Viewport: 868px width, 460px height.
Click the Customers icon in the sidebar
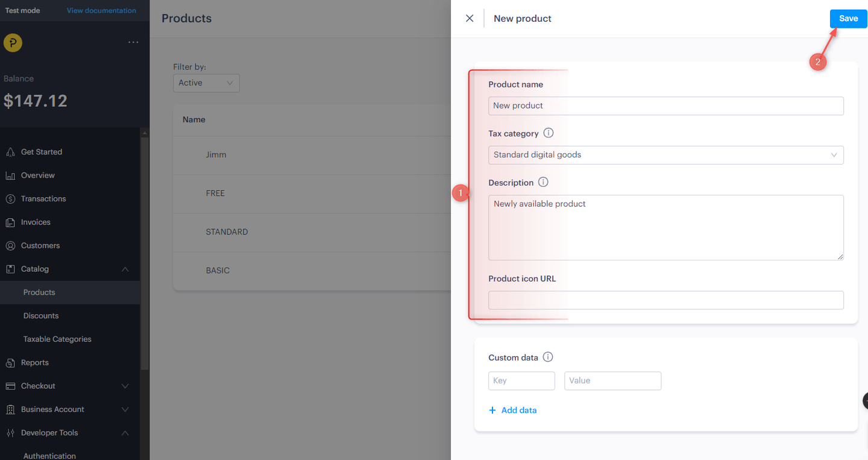pyautogui.click(x=11, y=245)
